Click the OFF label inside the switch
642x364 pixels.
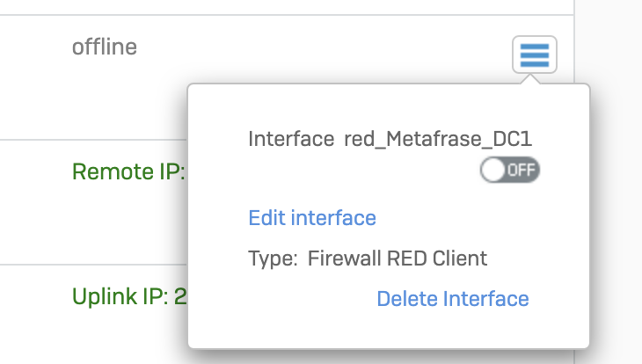click(x=522, y=170)
